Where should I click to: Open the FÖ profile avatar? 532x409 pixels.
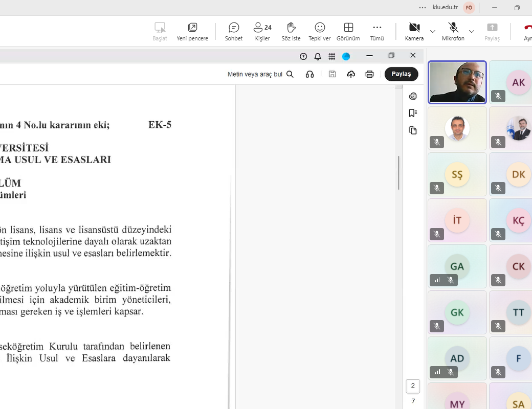coord(469,8)
